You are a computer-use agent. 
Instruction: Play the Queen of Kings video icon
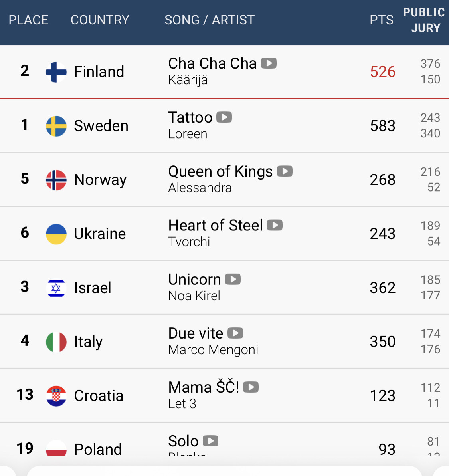[x=285, y=171]
